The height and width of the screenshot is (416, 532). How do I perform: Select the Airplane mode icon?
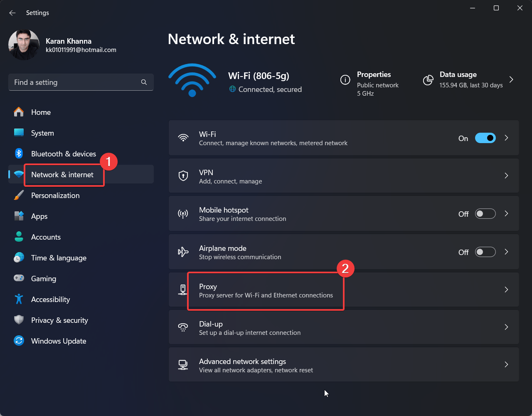tap(183, 252)
